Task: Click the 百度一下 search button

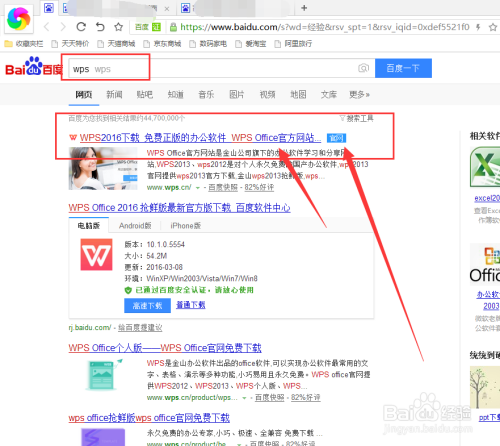Action: coord(403,68)
